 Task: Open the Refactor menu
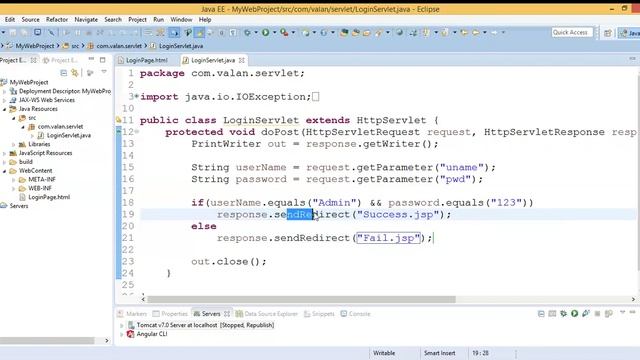57,20
